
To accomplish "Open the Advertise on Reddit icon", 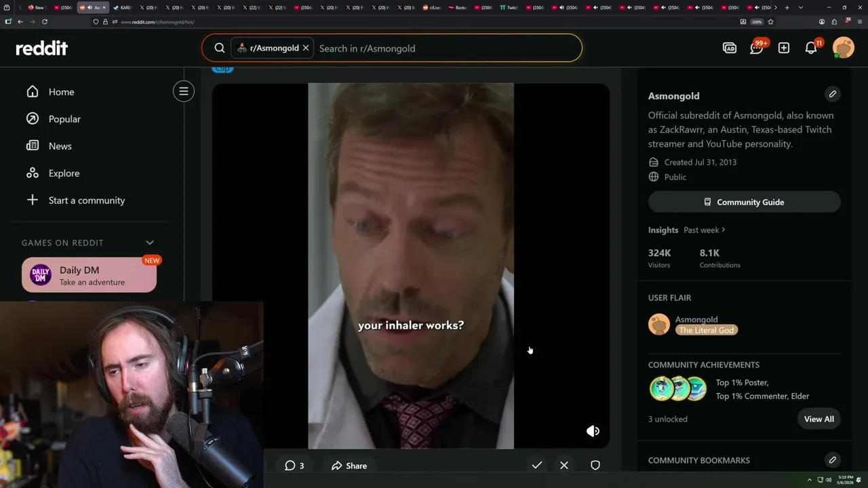I will (x=730, y=48).
